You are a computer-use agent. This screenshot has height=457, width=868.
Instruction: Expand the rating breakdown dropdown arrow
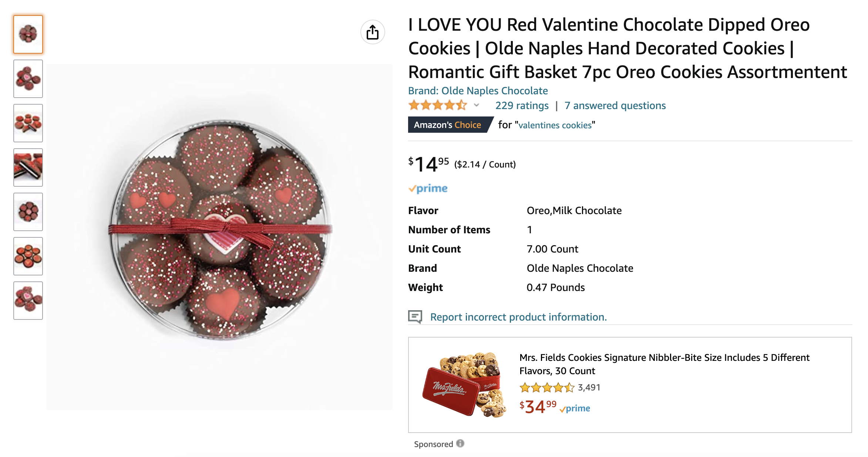tap(477, 105)
